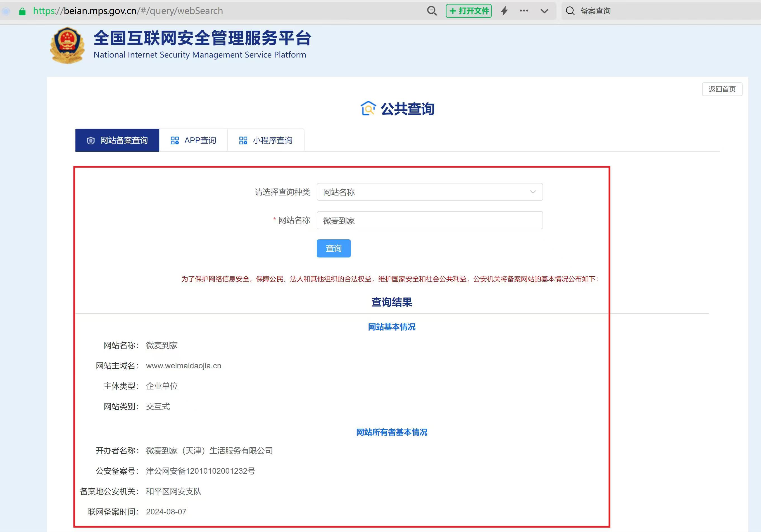This screenshot has width=761, height=532.
Task: Open the three-dots more options menu
Action: point(524,11)
